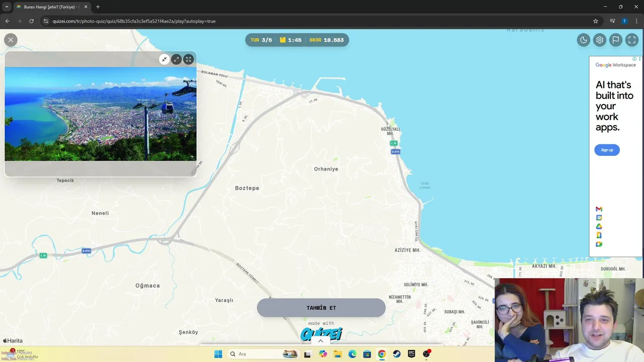
Task: Click the Orhaniye label on map
Action: pos(326,169)
